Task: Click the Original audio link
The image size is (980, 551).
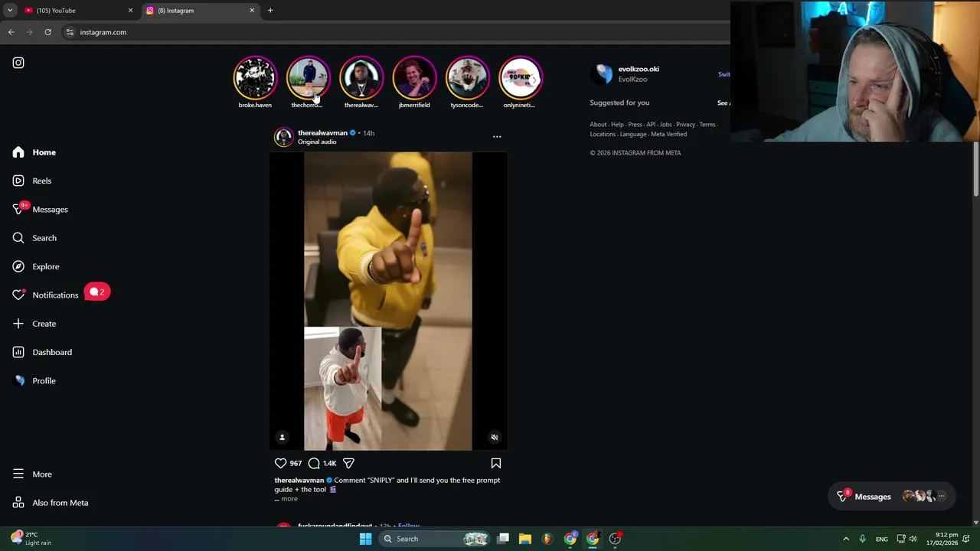Action: coord(317,142)
